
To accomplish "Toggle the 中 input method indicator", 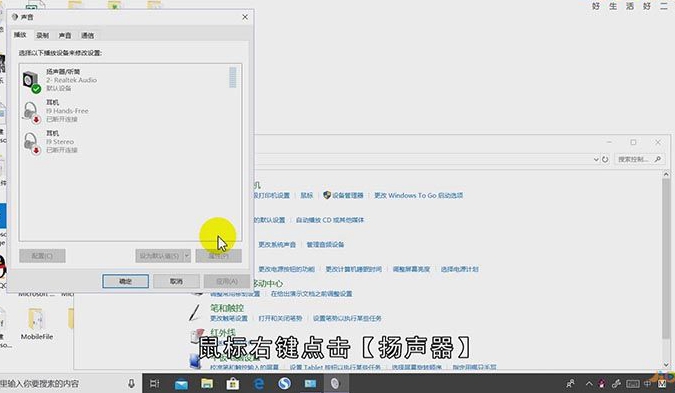I will tap(648, 384).
